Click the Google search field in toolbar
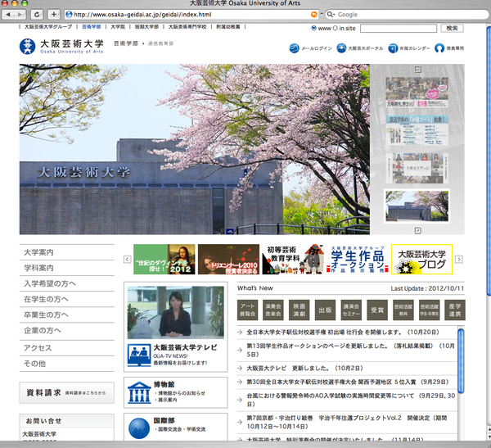This screenshot has height=448, width=491. tap(408, 15)
